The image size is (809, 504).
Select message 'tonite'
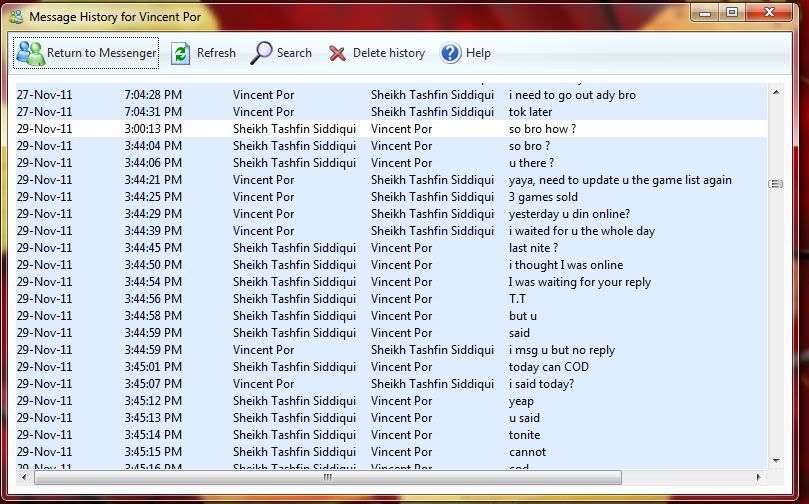(524, 435)
